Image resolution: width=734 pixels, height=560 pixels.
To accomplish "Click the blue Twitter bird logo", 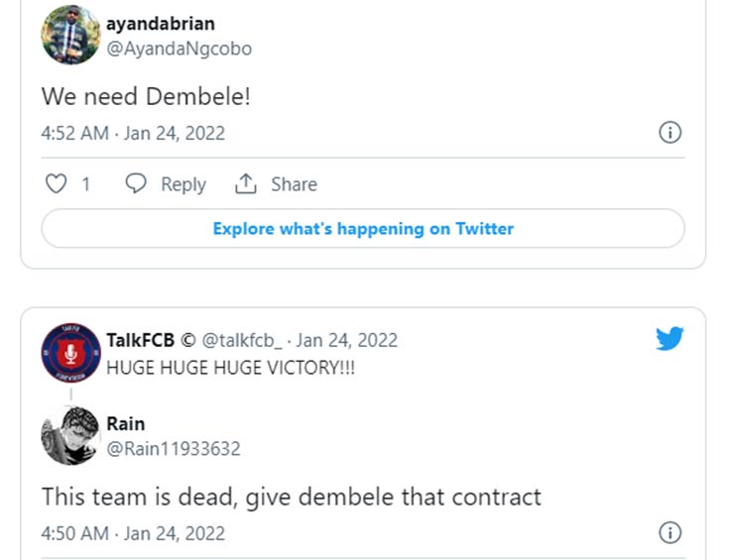I will (670, 339).
